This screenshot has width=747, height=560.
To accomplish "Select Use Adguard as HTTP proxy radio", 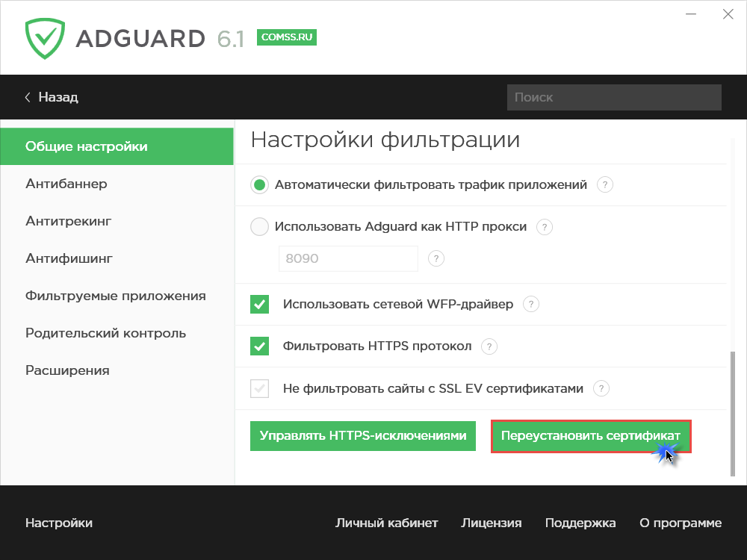I will (x=259, y=227).
